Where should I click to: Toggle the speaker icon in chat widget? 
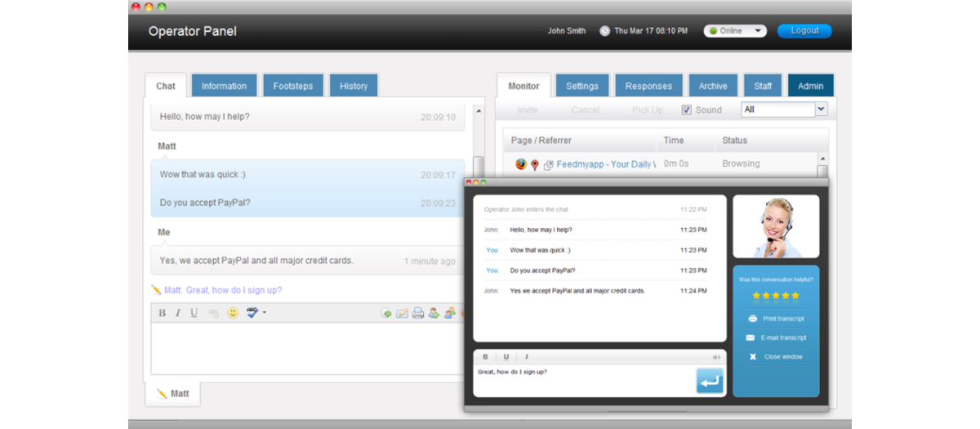(x=716, y=357)
